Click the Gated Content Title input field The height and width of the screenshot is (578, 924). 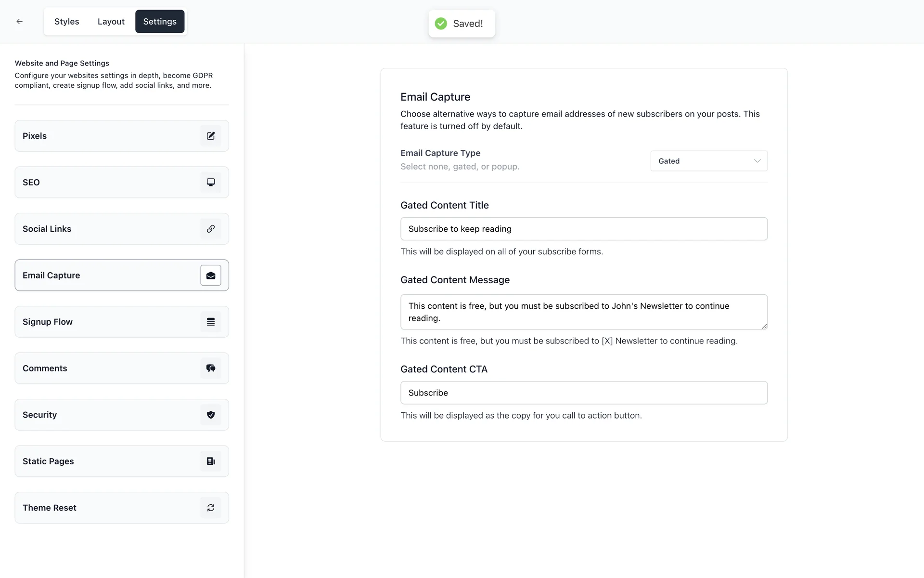(584, 229)
